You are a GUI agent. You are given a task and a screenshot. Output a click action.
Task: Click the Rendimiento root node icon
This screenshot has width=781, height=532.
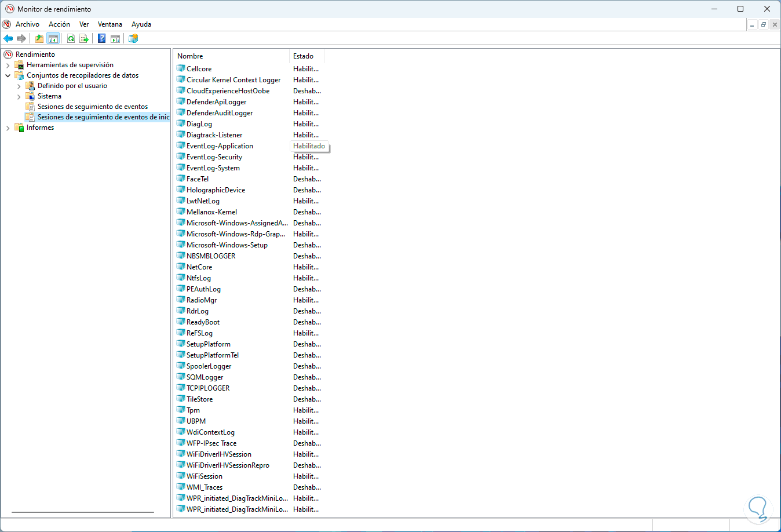9,54
